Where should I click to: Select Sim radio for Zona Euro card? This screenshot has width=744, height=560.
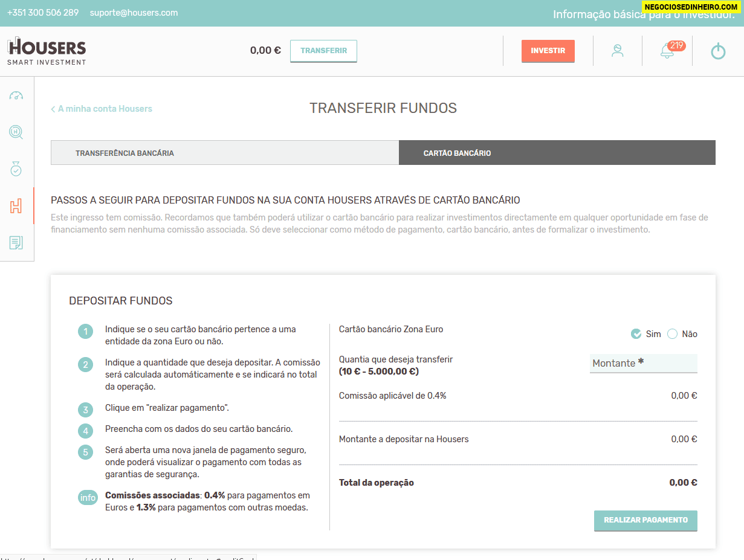[636, 334]
